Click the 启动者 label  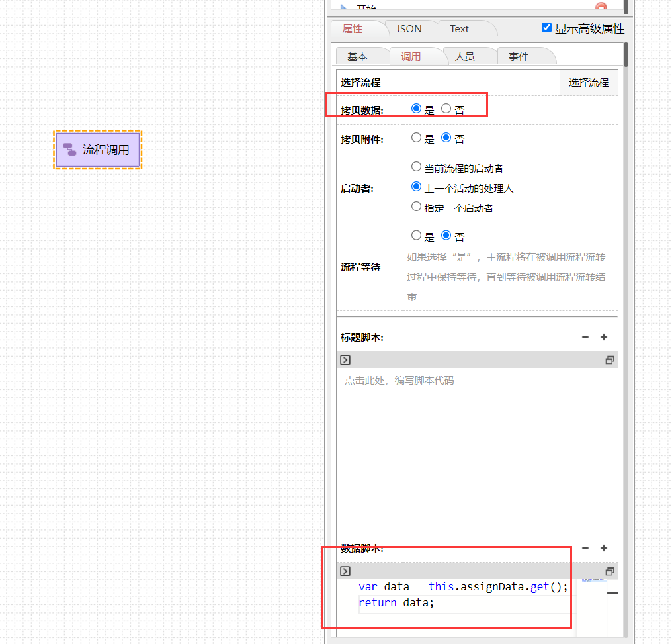tap(357, 188)
